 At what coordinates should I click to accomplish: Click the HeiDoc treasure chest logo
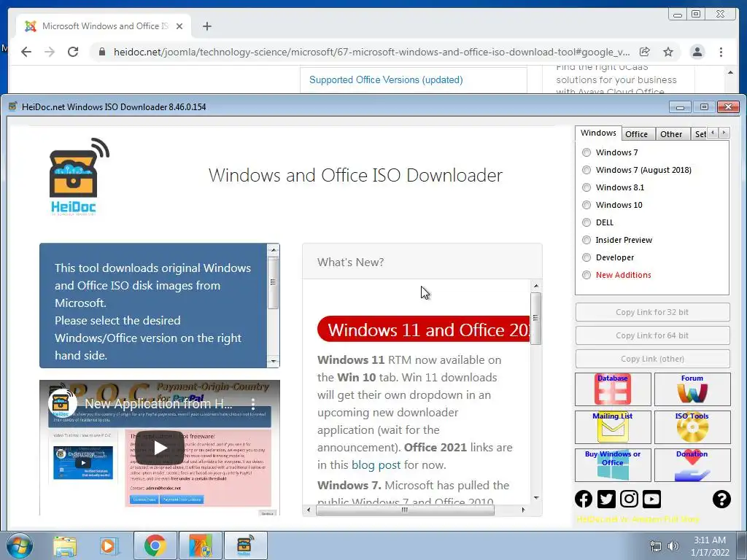pyautogui.click(x=79, y=176)
